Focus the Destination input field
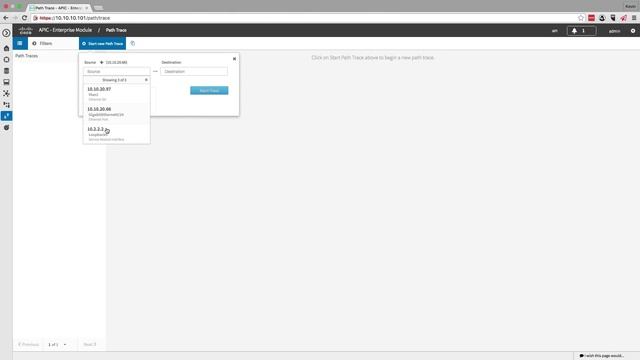Viewport: 640px width, 360px height. click(x=194, y=71)
